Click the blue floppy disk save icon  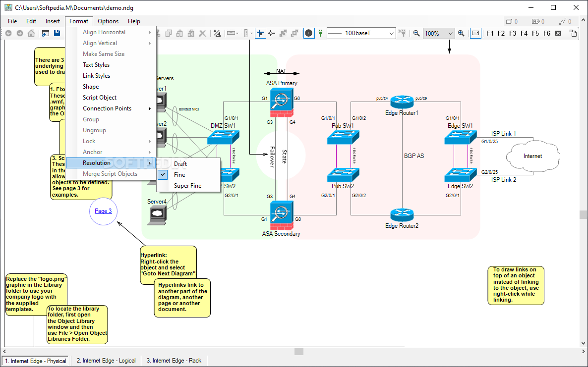click(x=57, y=33)
